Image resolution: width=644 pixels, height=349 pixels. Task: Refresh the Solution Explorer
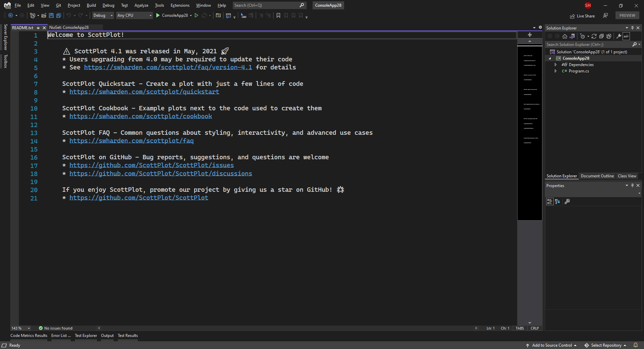click(594, 36)
